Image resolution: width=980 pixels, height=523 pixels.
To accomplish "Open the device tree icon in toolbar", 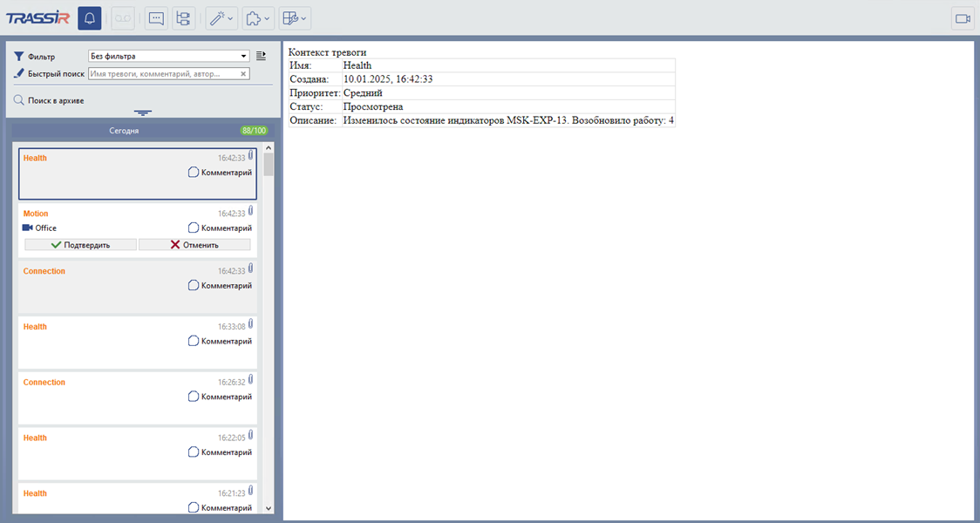I will click(x=183, y=18).
